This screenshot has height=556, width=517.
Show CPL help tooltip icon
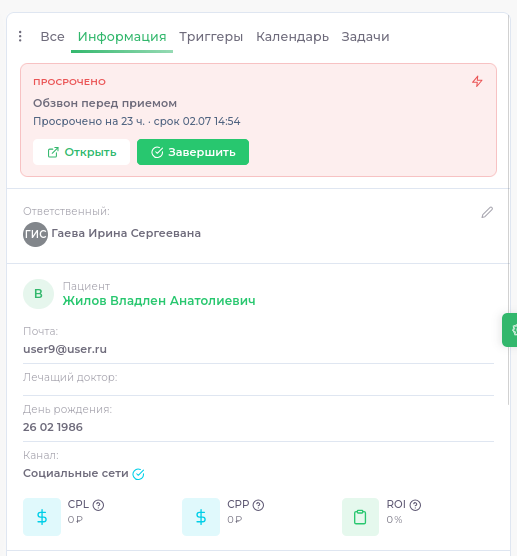tap(98, 505)
